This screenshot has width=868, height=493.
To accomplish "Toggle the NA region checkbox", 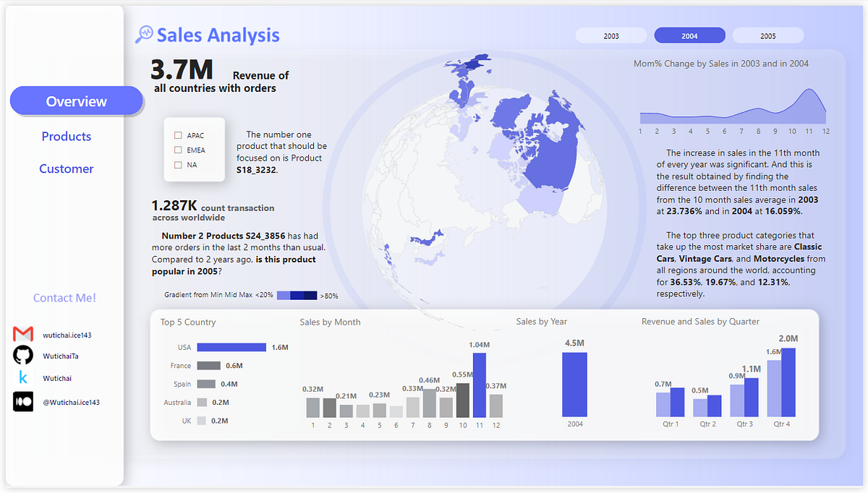I will click(x=177, y=164).
